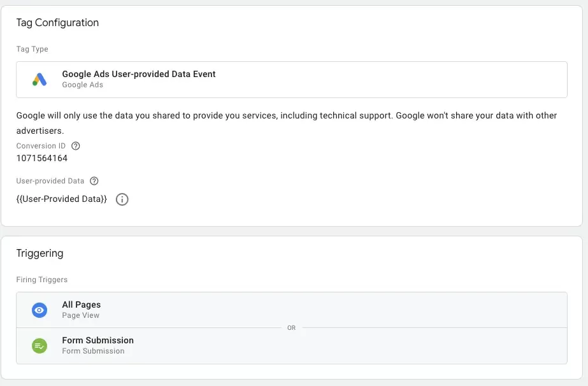This screenshot has width=588, height=386.
Task: Open the Form Submission firing trigger
Action: [x=292, y=346]
